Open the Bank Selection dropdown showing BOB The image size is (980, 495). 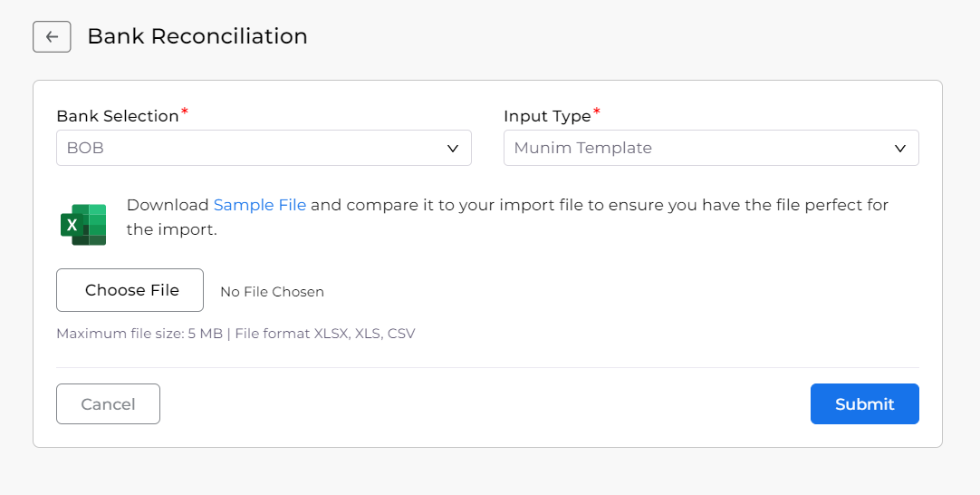[264, 148]
